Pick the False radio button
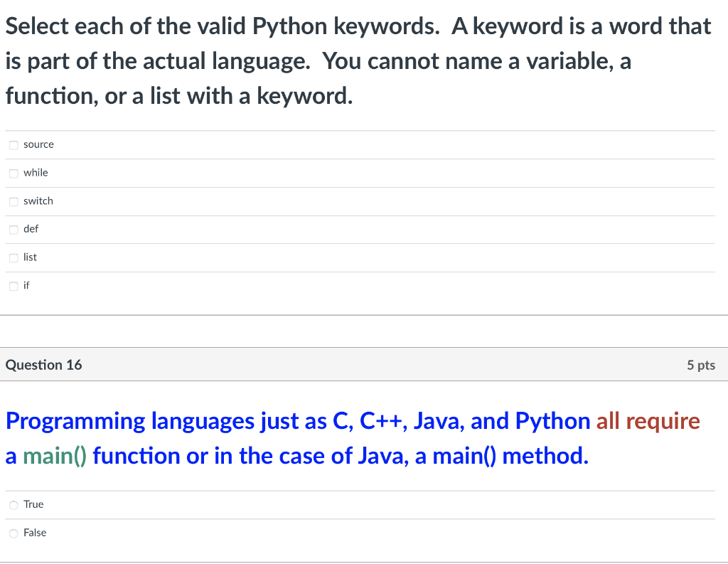728x564 pixels. [x=14, y=533]
